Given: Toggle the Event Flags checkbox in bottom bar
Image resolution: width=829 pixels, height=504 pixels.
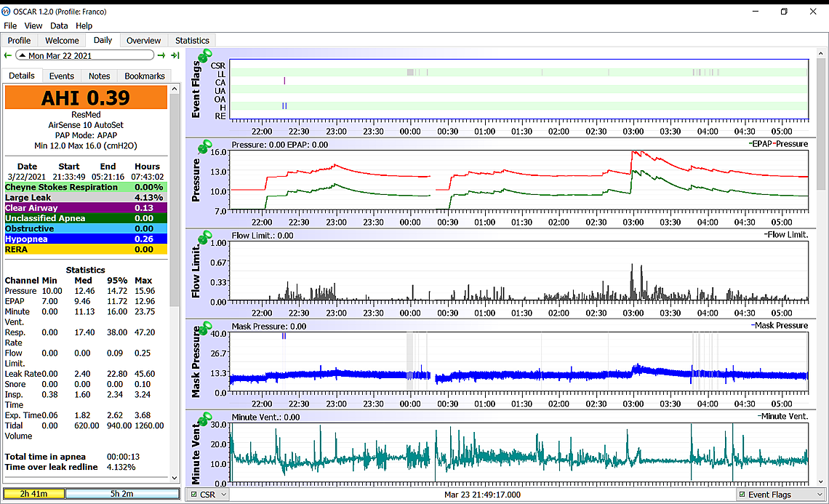Looking at the screenshot, I should (742, 495).
